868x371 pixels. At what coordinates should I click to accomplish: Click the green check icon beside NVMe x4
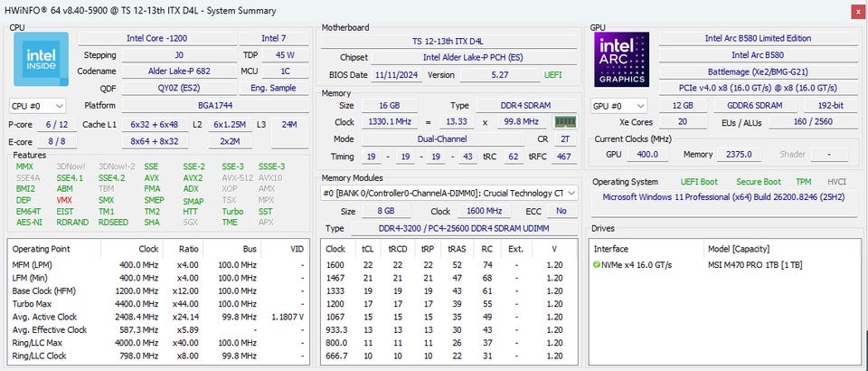[596, 265]
